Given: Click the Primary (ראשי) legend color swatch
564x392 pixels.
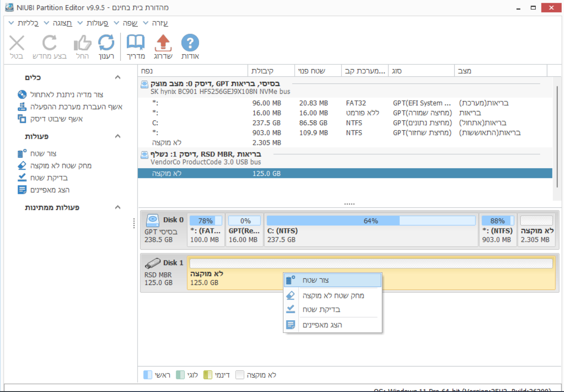Looking at the screenshot, I should tap(148, 375).
